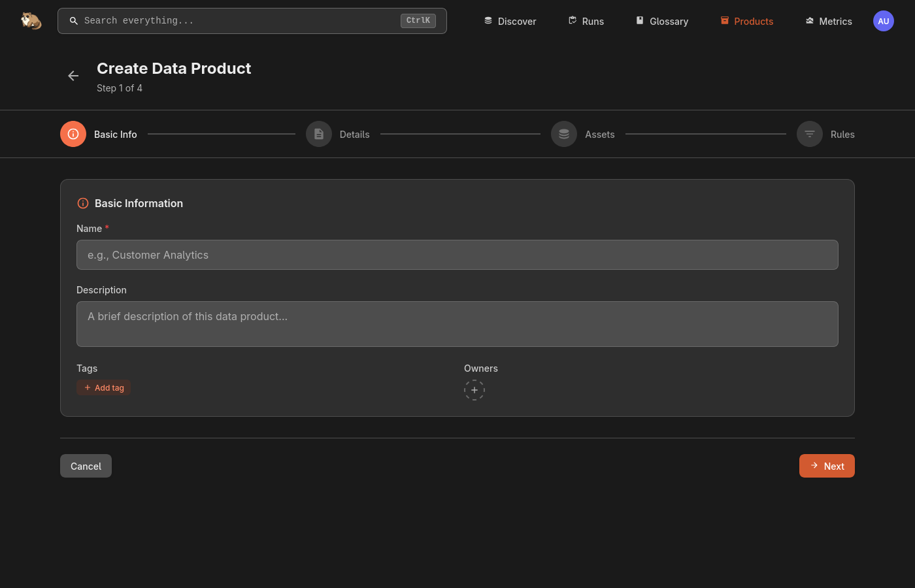The height and width of the screenshot is (588, 915).
Task: Open the AU user avatar menu
Action: 884,21
